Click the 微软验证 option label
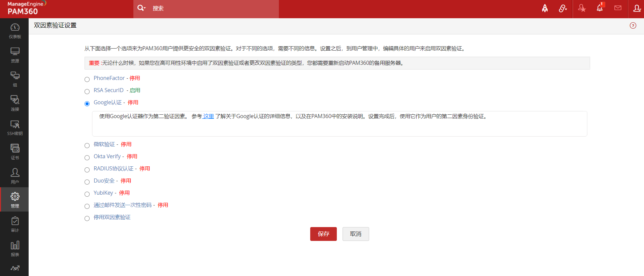Image resolution: width=644 pixels, height=276 pixels. [104, 144]
